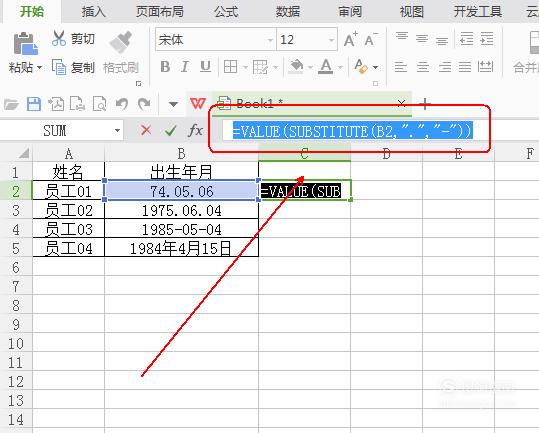The image size is (539, 433).
Task: Cancel formula entry with red X
Action: coord(146,130)
